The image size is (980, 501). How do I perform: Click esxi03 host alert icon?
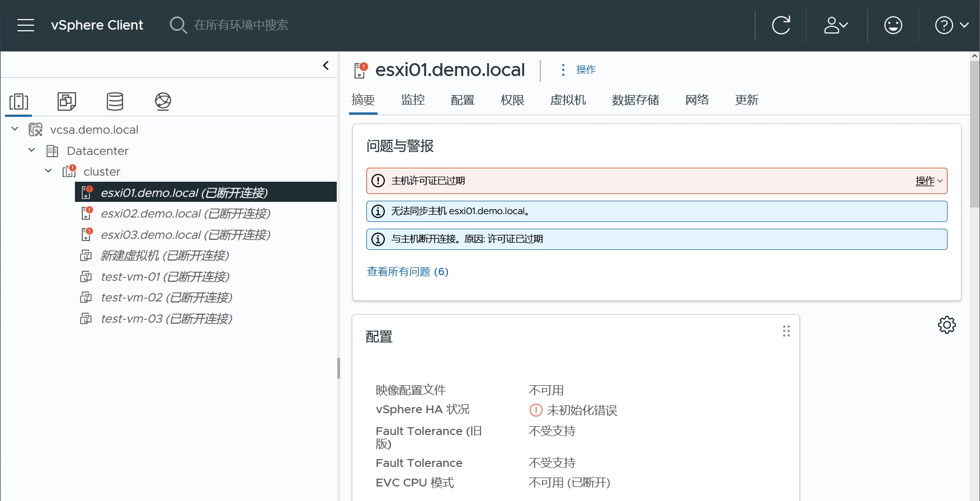[87, 234]
